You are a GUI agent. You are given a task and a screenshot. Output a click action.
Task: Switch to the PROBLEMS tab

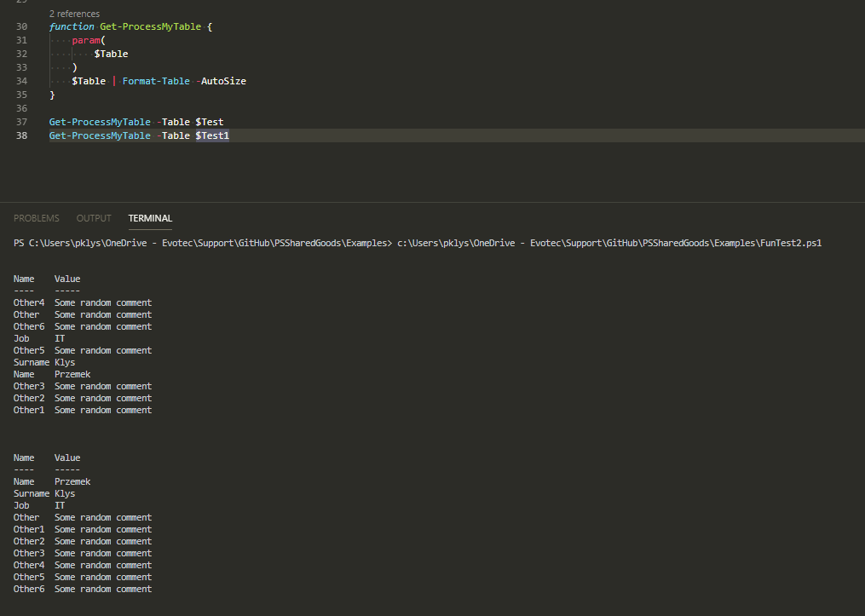coord(36,218)
